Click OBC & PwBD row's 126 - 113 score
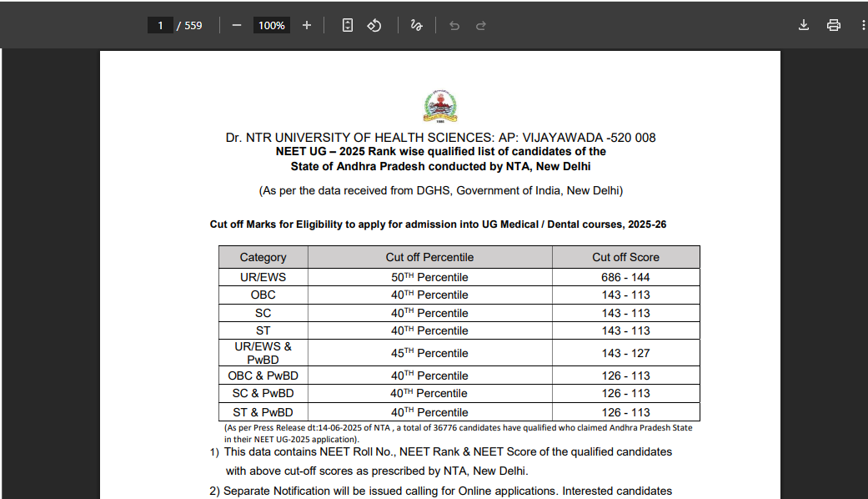 (625, 376)
